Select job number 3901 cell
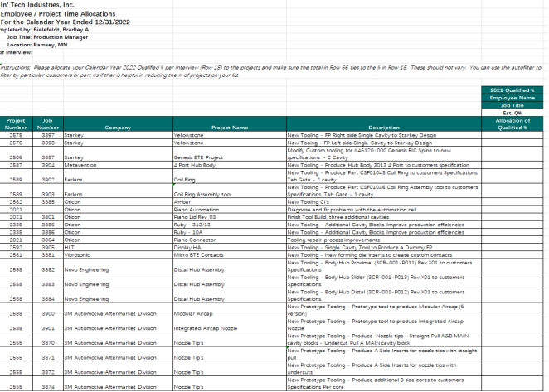 (48, 325)
